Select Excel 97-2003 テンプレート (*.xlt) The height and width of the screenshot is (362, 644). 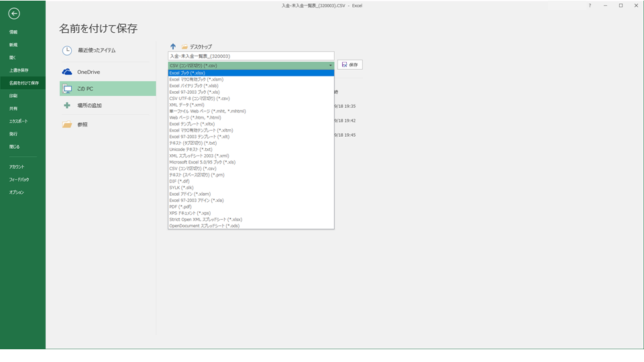point(251,137)
